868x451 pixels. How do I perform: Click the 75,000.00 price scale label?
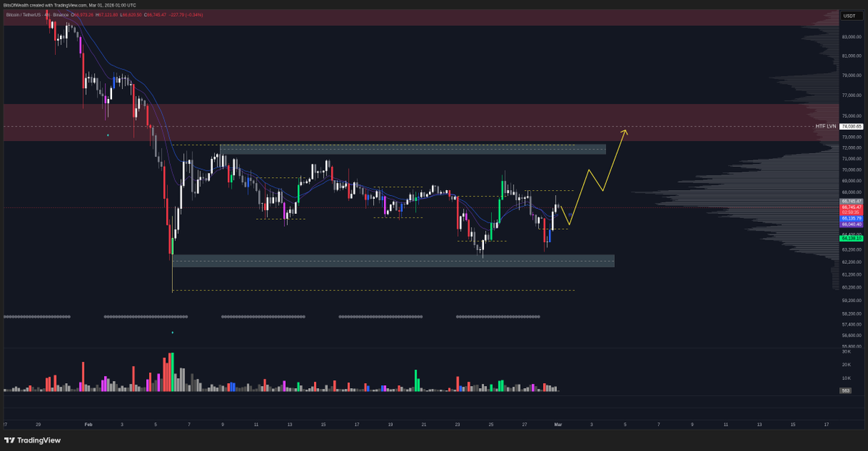pyautogui.click(x=850, y=116)
